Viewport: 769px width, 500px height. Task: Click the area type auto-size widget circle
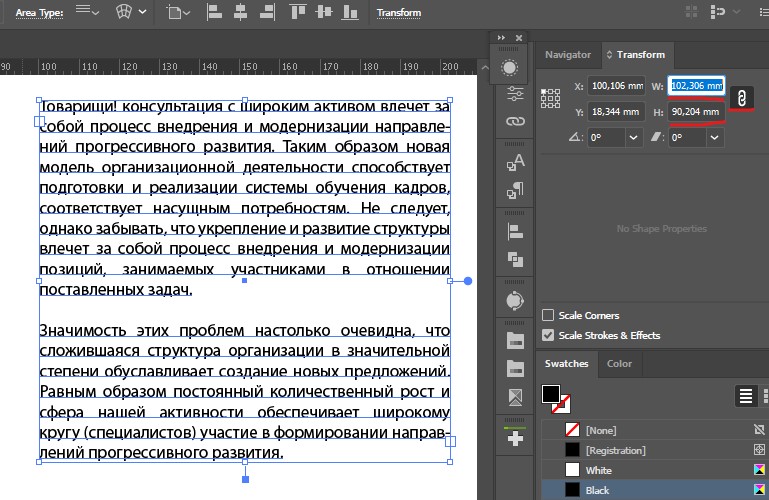click(468, 281)
